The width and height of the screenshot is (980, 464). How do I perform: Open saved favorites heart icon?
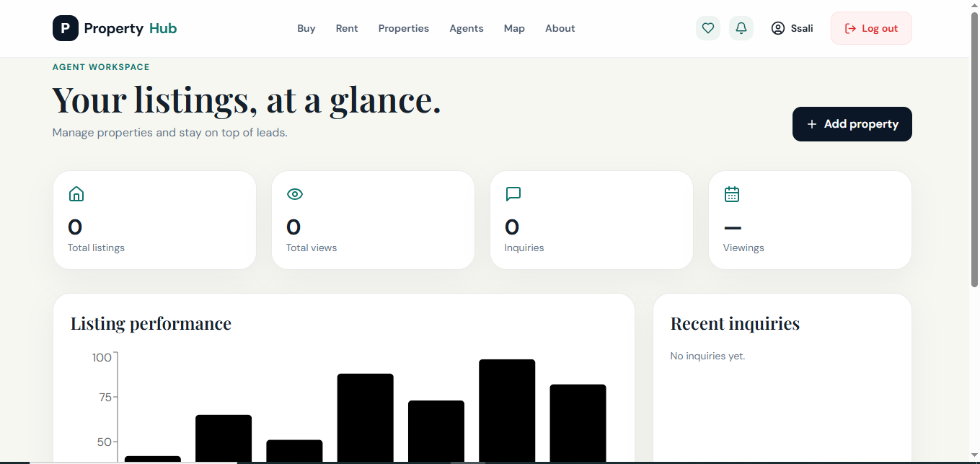(x=708, y=28)
